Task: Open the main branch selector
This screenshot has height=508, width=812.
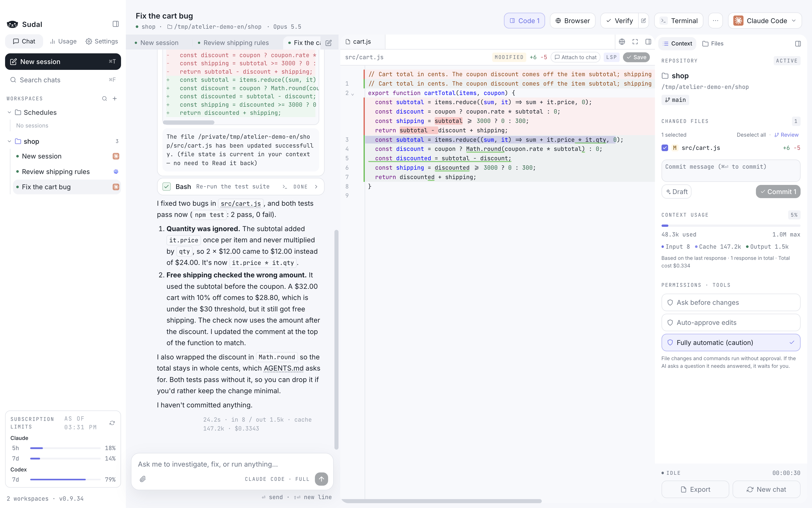Action: tap(675, 100)
